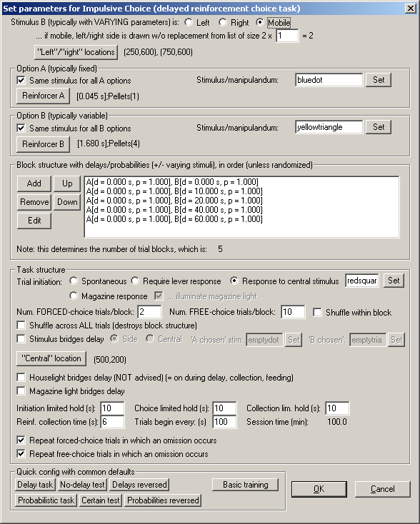This screenshot has height=524, width=420.
Task: Click Choice limited hold field
Action: click(224, 408)
